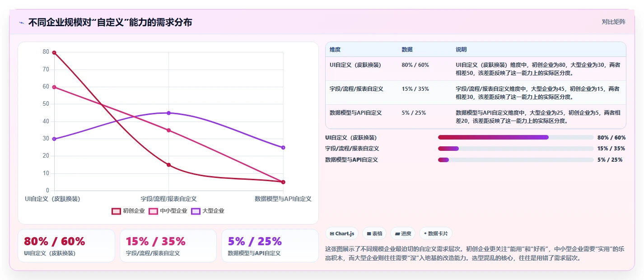This screenshot has height=280, width=644.
Task: Click the x-axis label UI自定义（皮肤换装）
Action: click(x=53, y=199)
